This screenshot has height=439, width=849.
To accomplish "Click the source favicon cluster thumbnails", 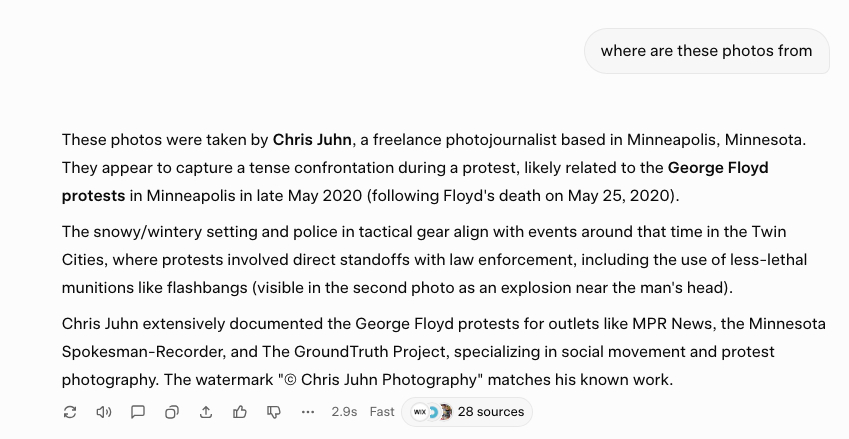I will point(432,412).
